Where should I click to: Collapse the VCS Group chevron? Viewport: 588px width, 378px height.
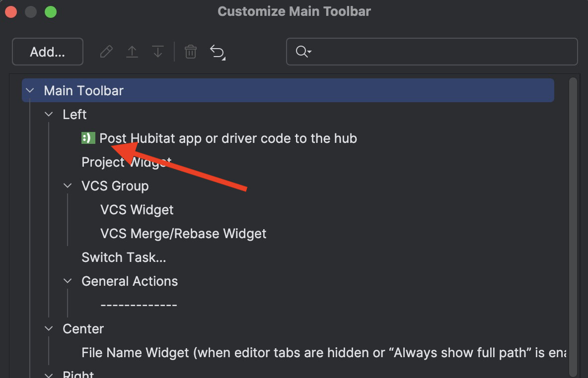tap(68, 186)
